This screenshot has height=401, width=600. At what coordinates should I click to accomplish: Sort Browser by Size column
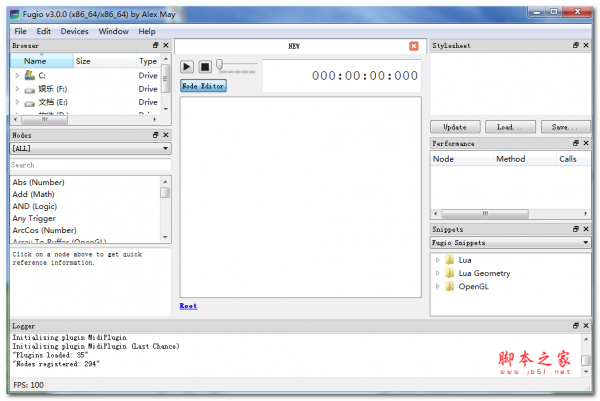point(104,61)
